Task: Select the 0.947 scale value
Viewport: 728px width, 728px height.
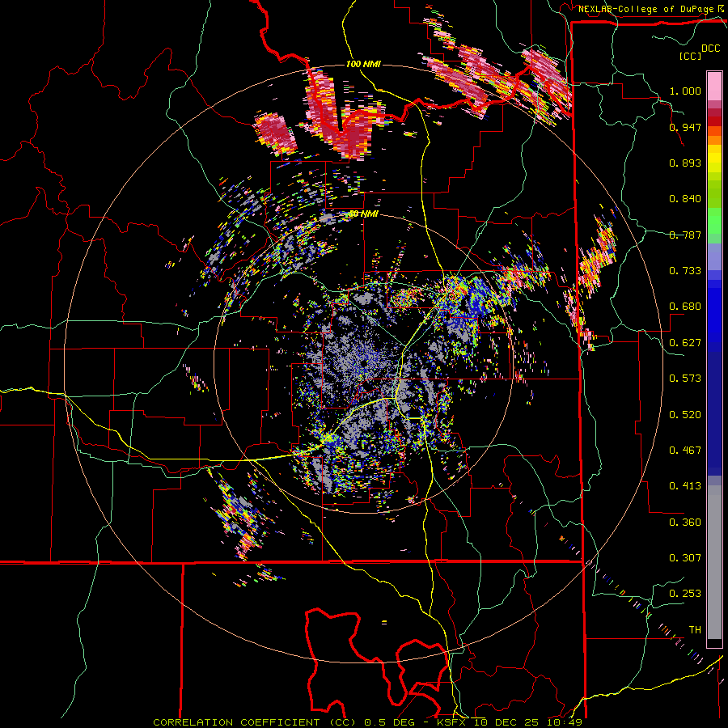Action: (685, 127)
